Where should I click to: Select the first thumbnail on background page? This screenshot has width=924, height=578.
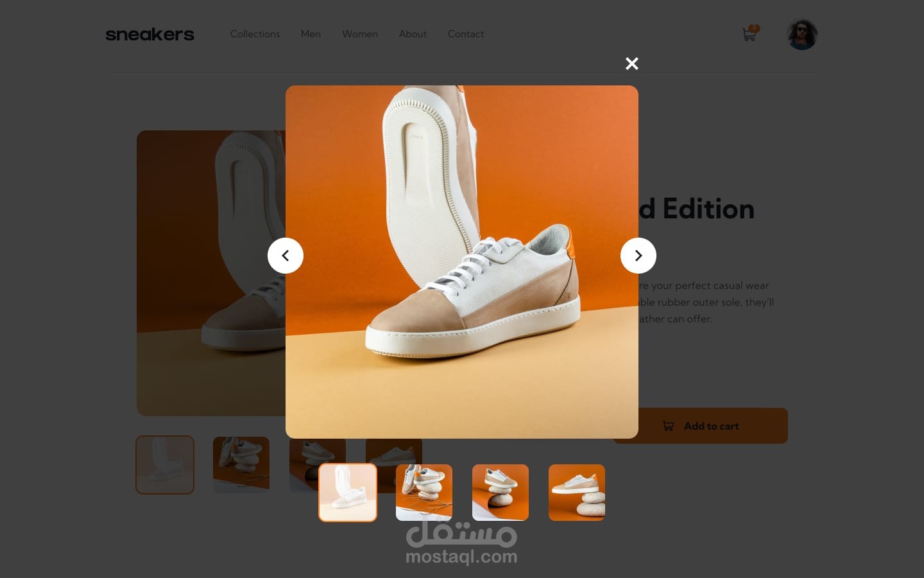[x=165, y=465]
